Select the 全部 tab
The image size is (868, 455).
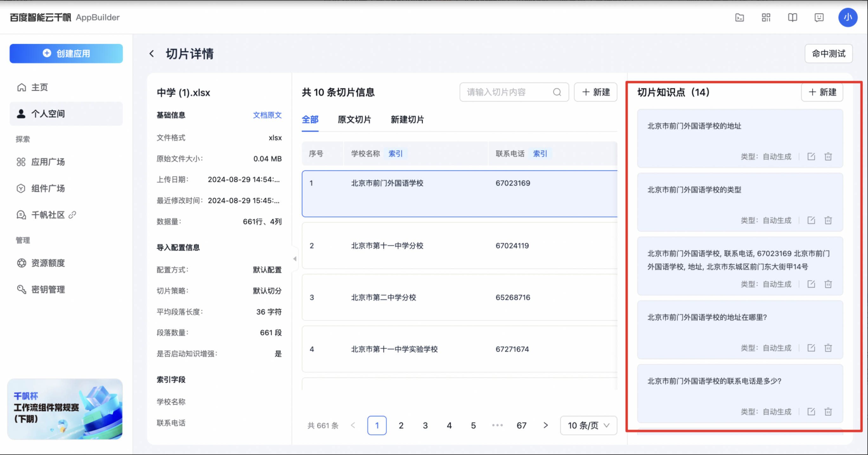click(310, 119)
